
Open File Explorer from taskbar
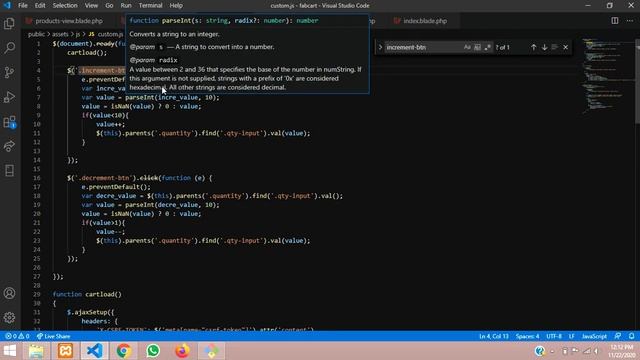(36, 351)
